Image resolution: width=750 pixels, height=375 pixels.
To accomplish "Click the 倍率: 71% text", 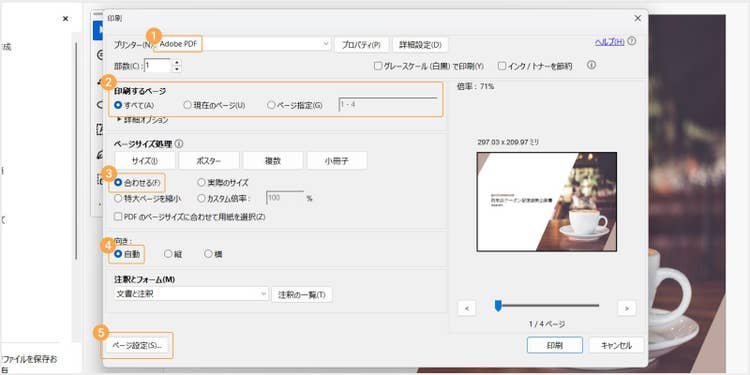I will click(x=475, y=87).
